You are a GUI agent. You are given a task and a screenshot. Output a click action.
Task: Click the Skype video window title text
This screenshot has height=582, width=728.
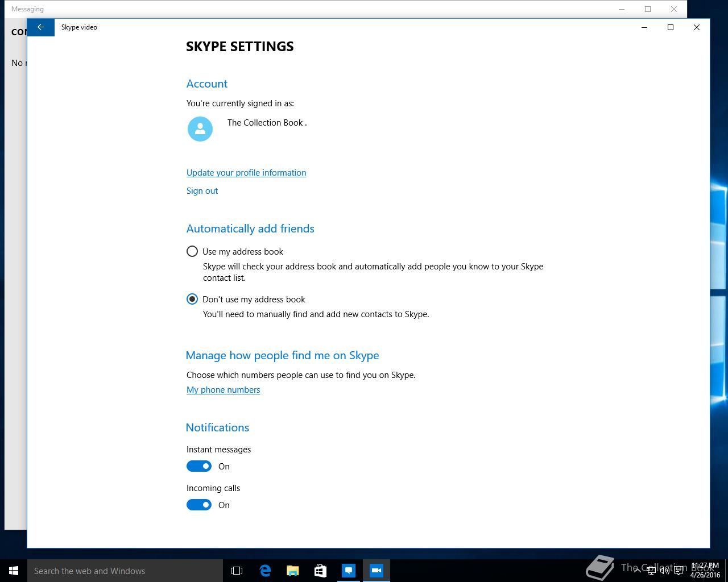tap(79, 27)
